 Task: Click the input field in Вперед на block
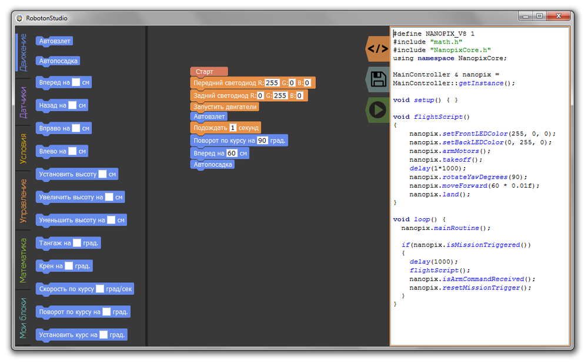click(x=76, y=83)
